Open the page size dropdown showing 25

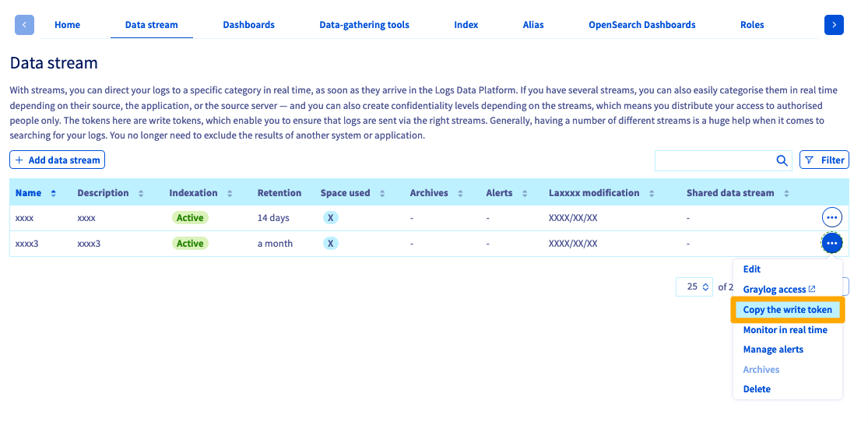[694, 286]
